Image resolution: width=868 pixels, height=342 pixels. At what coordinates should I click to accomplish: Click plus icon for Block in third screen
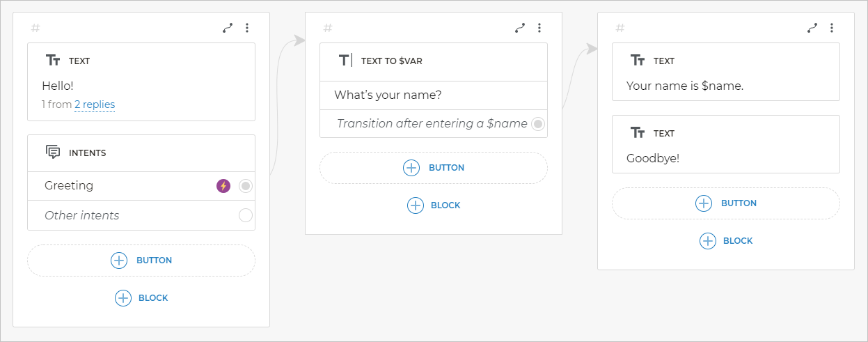(708, 241)
